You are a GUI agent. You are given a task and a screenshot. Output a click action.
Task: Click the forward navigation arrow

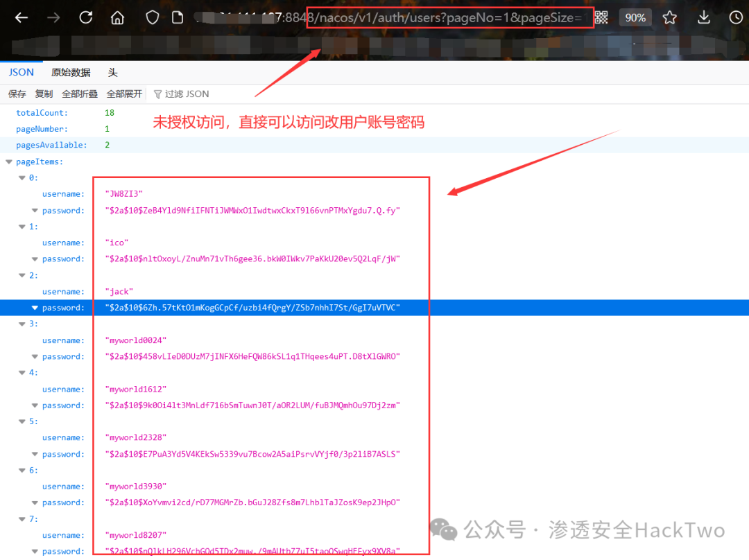coord(53,18)
